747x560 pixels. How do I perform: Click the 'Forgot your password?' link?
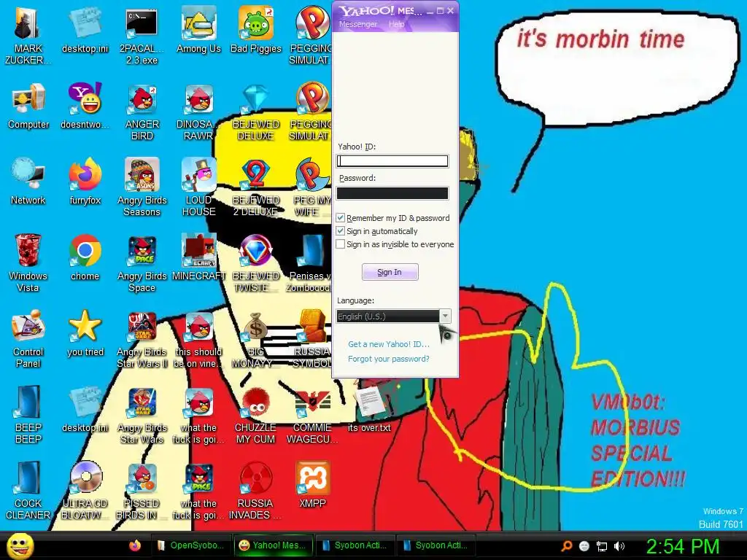coord(388,359)
